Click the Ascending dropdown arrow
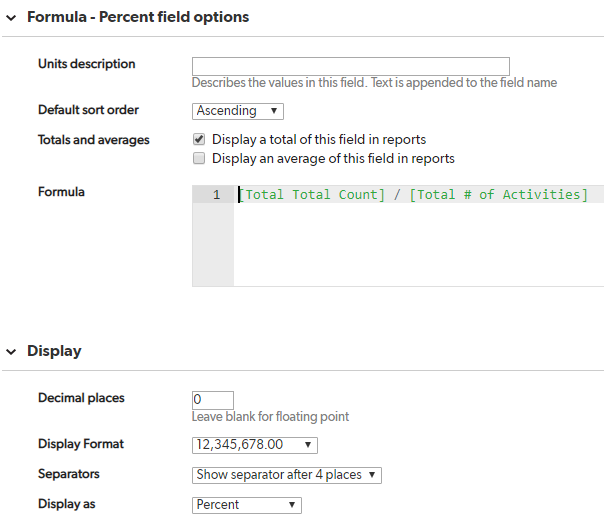 click(273, 111)
